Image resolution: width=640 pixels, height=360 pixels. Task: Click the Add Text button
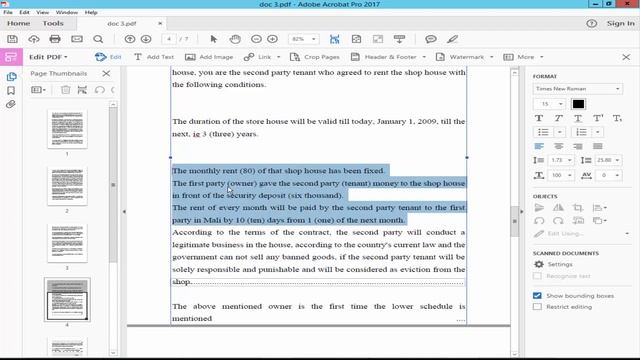coord(154,57)
